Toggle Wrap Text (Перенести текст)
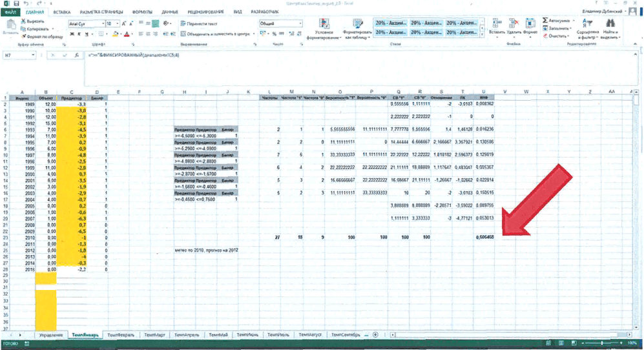Viewport: 644px width, 350px height. pos(199,24)
